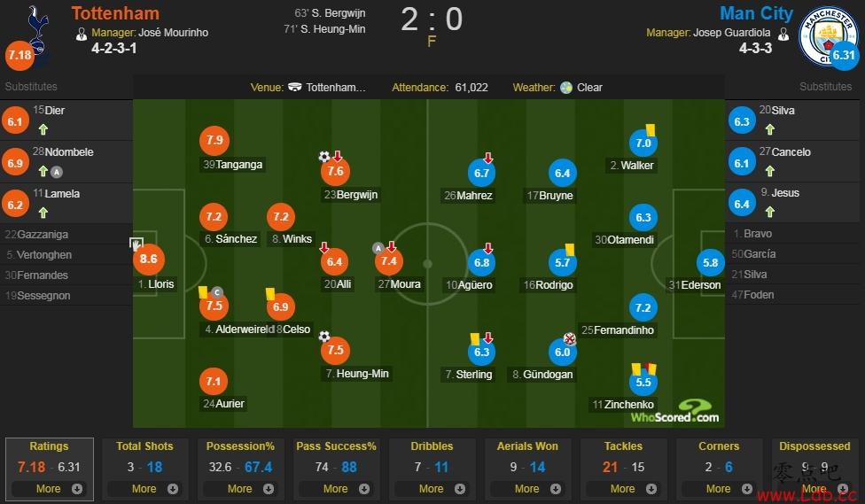Click the WhoScored.com logo
865x504 pixels.
click(x=674, y=413)
